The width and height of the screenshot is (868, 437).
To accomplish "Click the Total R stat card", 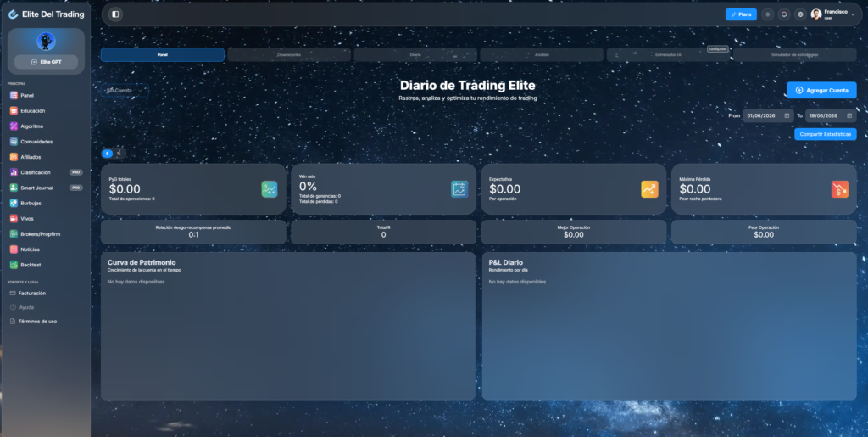I will pos(384,232).
